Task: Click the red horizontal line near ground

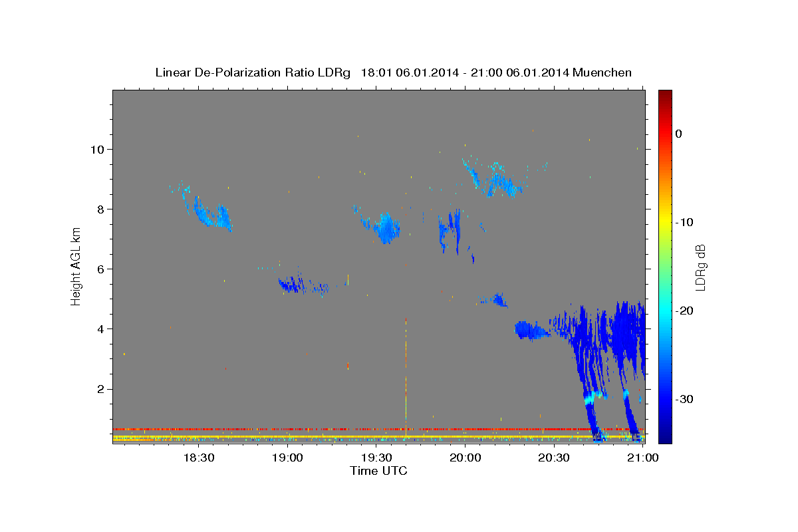Action: (x=378, y=429)
